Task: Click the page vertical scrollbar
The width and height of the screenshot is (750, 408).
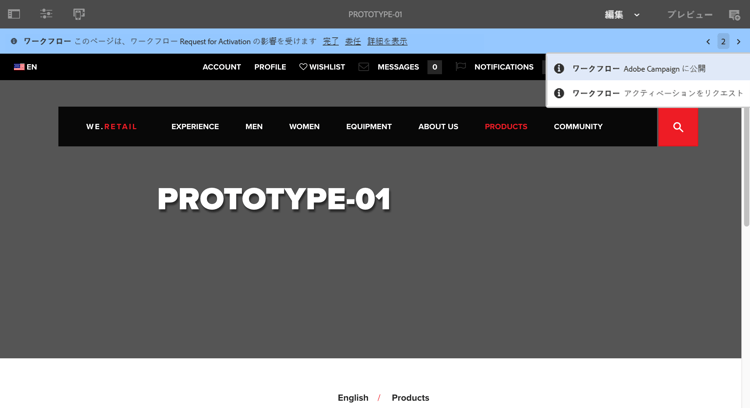Action: 746,165
